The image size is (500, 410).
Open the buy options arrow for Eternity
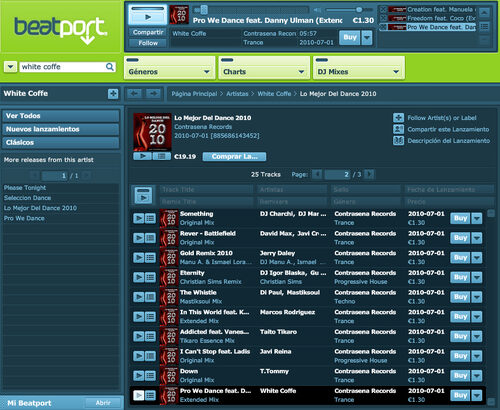pyautogui.click(x=477, y=277)
